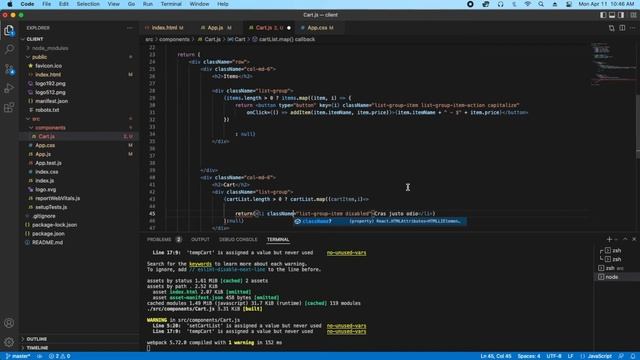The height and width of the screenshot is (360, 640).
Task: Click the LF end-of-line status item
Action: click(570, 356)
